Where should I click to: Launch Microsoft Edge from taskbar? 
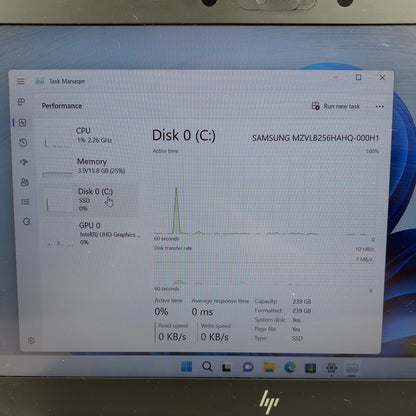pyautogui.click(x=290, y=367)
